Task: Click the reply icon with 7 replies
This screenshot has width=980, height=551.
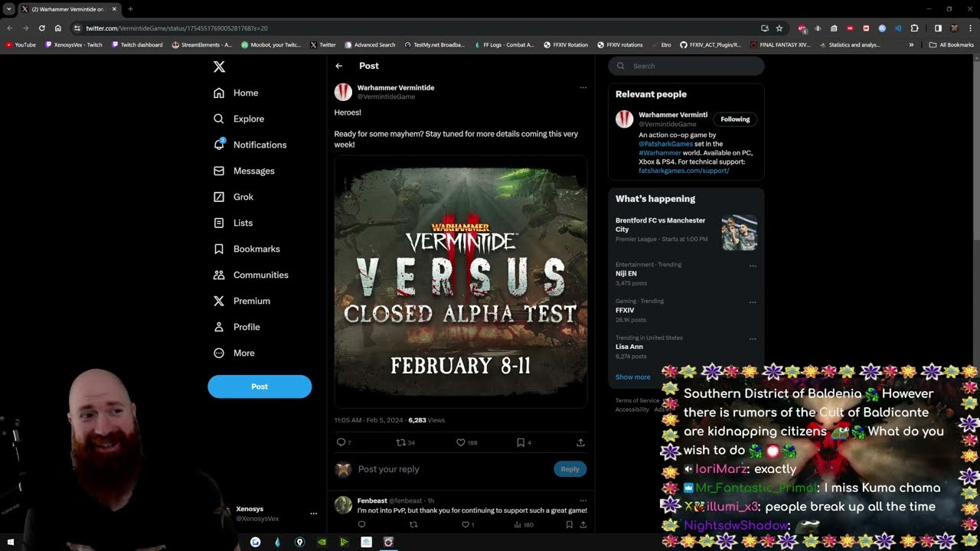Action: 344,442
